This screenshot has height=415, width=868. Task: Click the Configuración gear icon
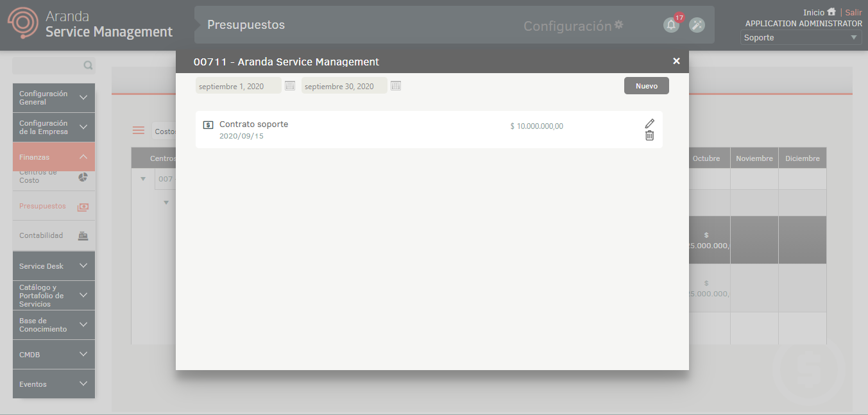click(x=618, y=24)
